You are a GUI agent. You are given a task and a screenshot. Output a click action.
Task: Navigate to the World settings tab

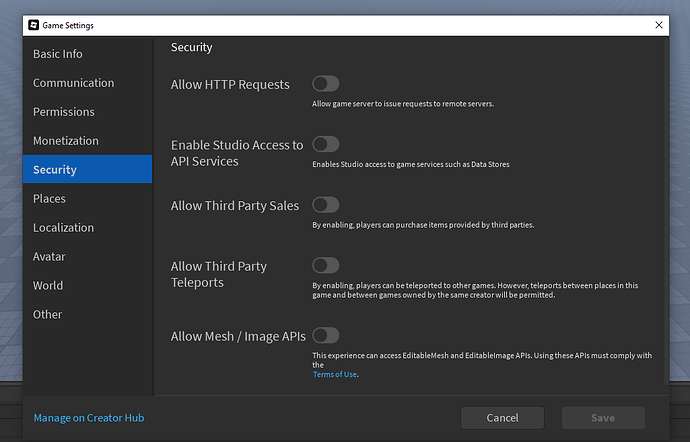(48, 285)
